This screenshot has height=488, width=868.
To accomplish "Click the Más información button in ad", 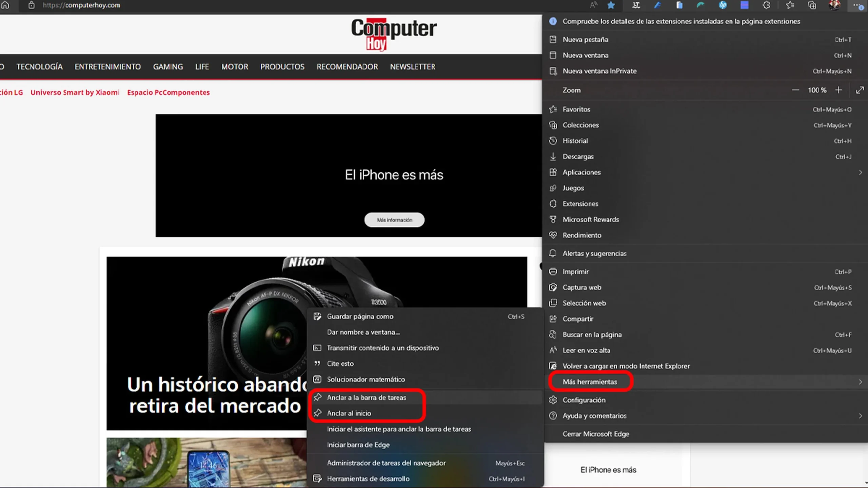I will (394, 220).
